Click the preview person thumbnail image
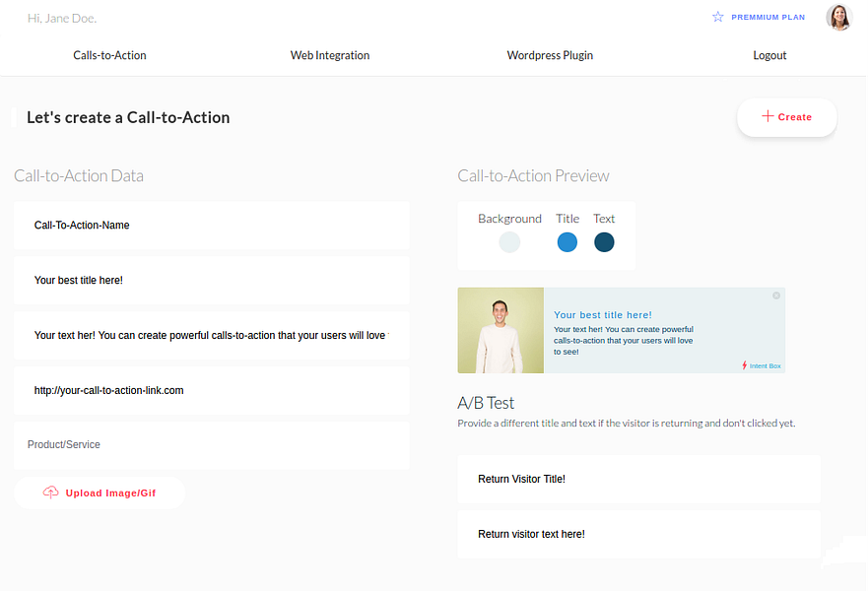The width and height of the screenshot is (868, 591). click(x=501, y=330)
